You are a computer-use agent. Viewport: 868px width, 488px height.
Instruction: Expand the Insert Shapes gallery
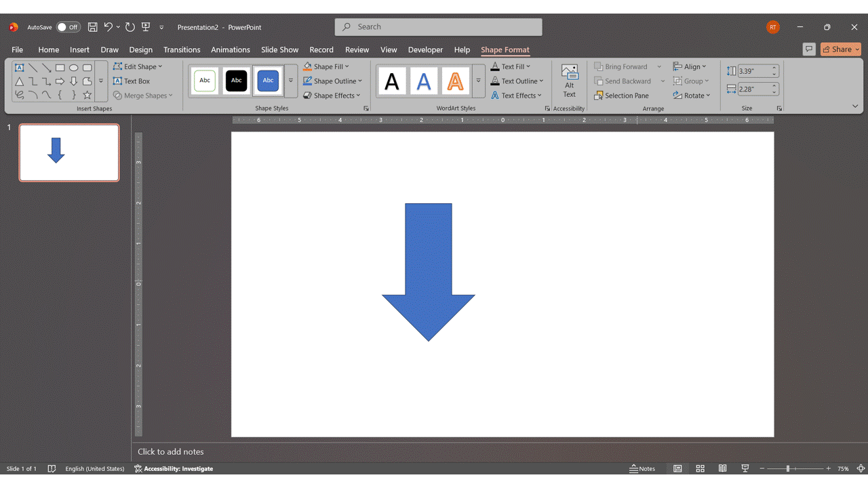coord(101,81)
